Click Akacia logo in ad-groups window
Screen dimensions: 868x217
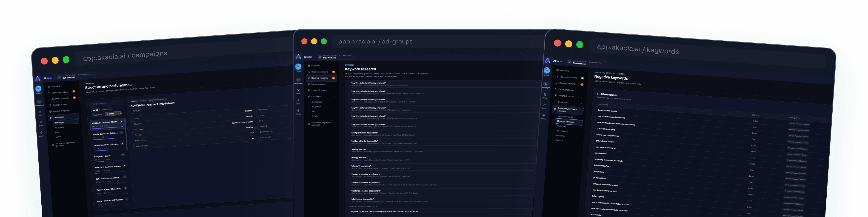click(x=298, y=56)
